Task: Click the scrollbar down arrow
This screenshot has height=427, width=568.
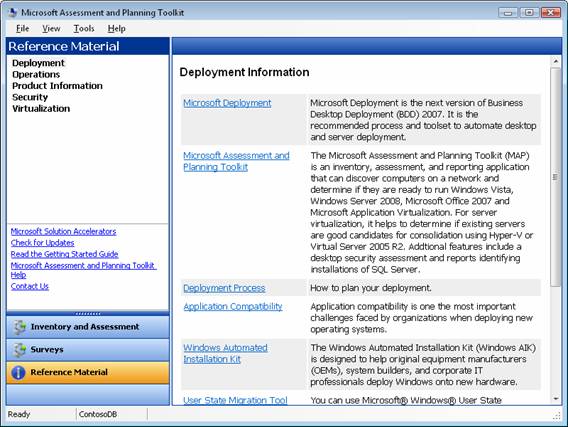Action: (x=556, y=399)
